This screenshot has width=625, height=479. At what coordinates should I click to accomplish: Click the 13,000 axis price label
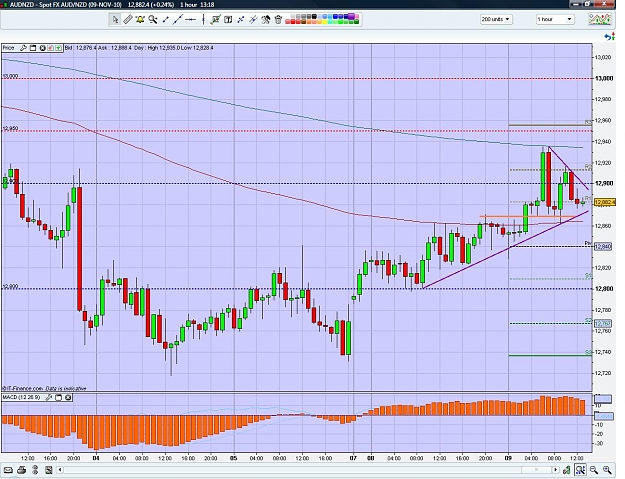[604, 78]
